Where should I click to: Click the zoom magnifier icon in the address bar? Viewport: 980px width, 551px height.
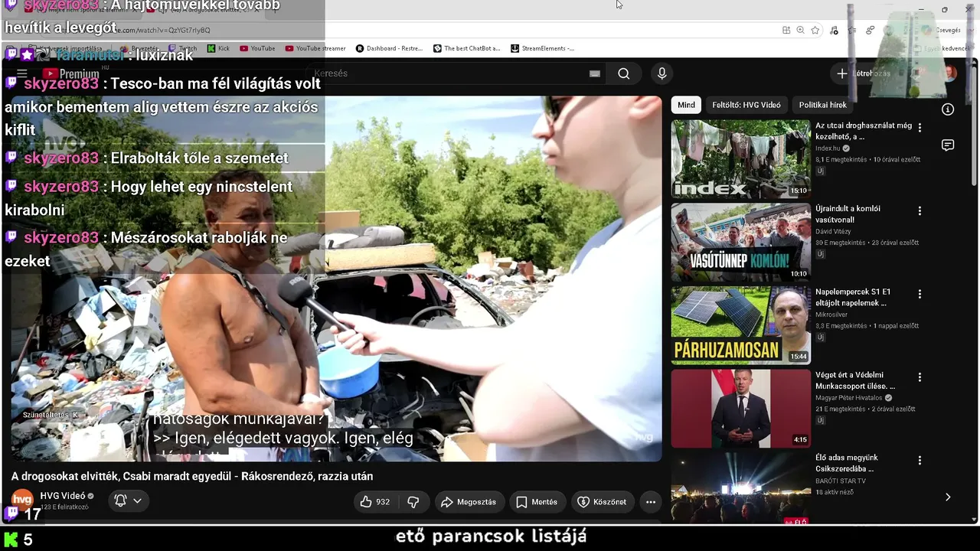tap(800, 30)
